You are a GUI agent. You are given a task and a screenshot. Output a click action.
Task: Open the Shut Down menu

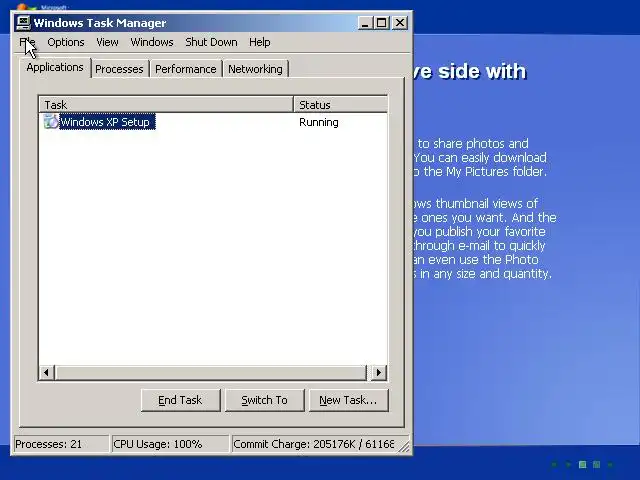[x=211, y=42]
